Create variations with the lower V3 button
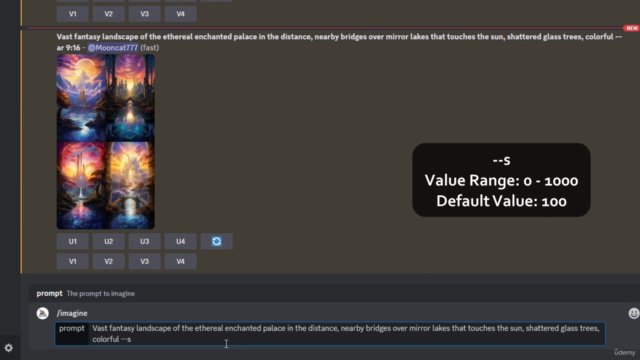The height and width of the screenshot is (360, 640). point(144,261)
